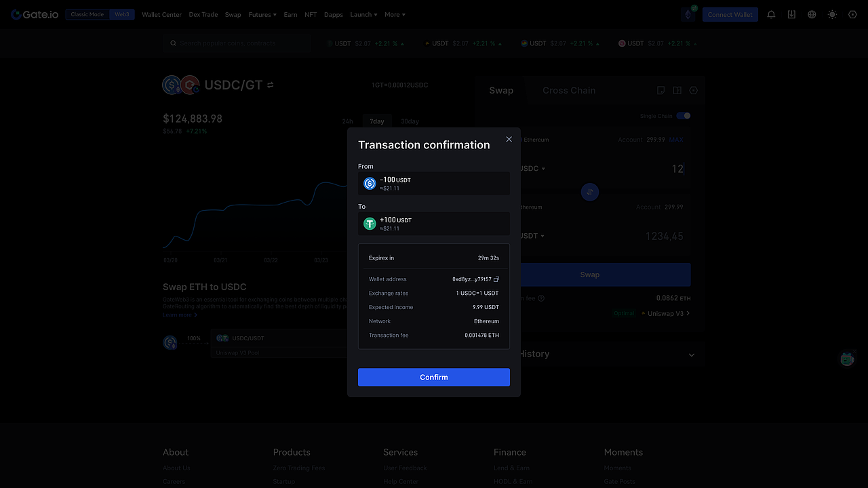868x488 pixels.
Task: Expand the Launch menu
Action: point(363,14)
